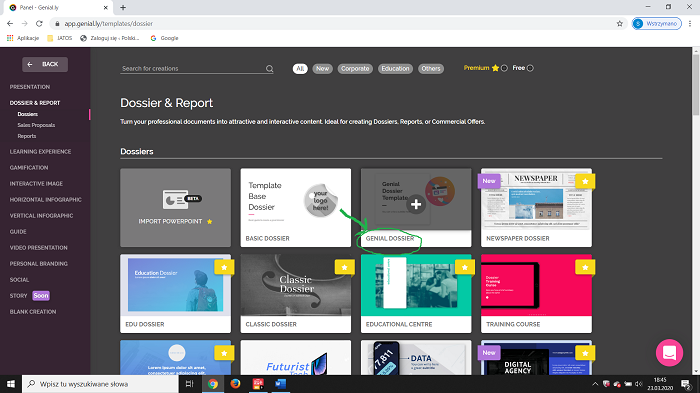Open Guide category in sidebar
This screenshot has width=700, height=393.
[18, 232]
